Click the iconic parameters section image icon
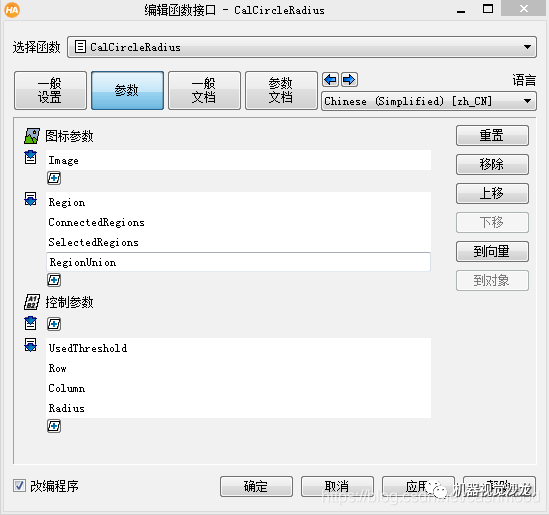Screen dimensions: 549x515 click(x=32, y=136)
